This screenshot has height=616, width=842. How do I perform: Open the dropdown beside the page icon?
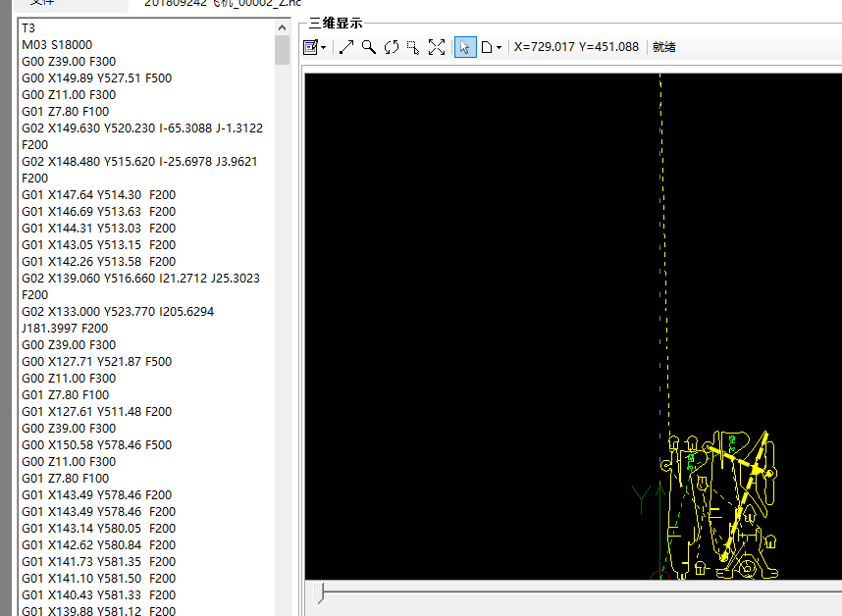499,48
